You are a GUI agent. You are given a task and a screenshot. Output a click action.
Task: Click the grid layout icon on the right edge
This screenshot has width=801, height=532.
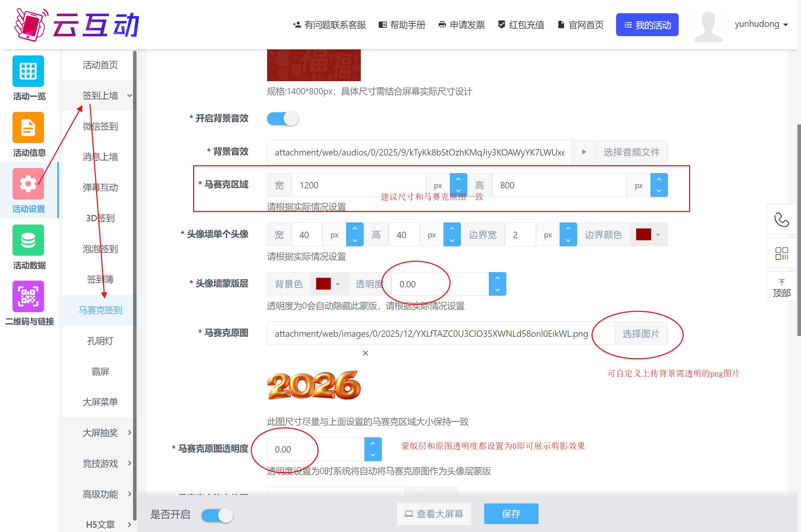pyautogui.click(x=782, y=253)
